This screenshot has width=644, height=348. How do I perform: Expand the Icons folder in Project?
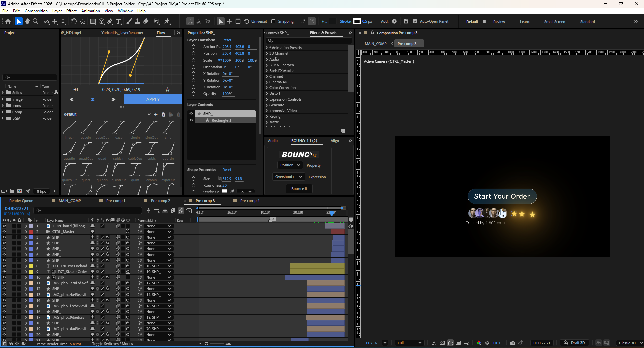click(3, 105)
